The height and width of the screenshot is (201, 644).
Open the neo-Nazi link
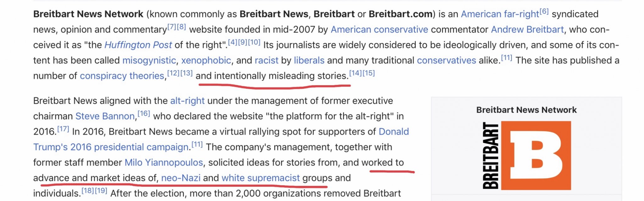point(181,178)
